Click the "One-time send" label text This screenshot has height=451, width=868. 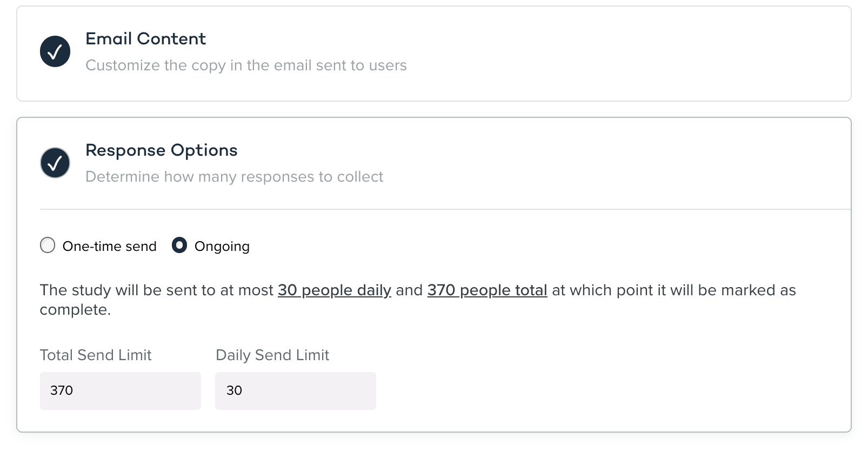click(x=109, y=247)
